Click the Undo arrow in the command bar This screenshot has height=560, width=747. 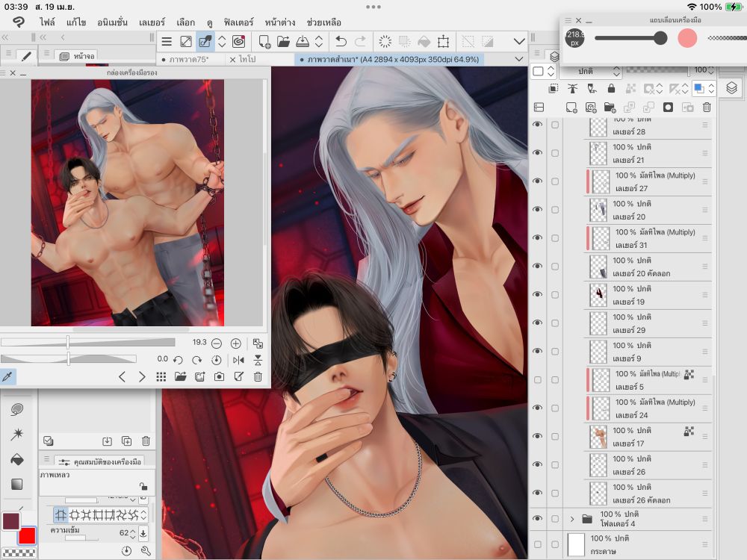[341, 42]
